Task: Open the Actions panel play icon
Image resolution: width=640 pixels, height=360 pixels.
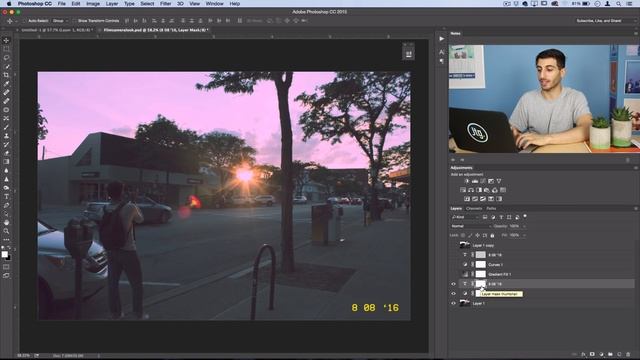Action: (442, 39)
